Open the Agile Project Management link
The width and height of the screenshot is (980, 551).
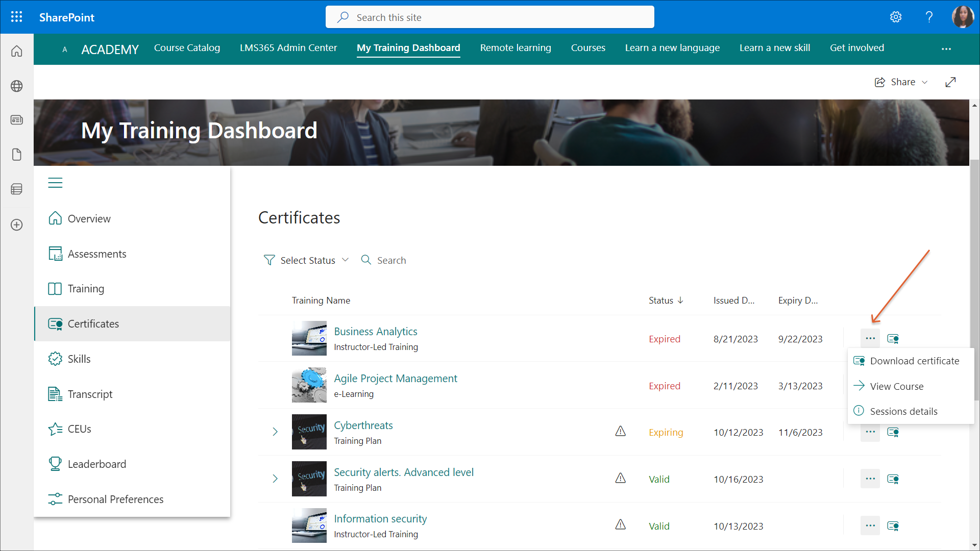(x=395, y=379)
